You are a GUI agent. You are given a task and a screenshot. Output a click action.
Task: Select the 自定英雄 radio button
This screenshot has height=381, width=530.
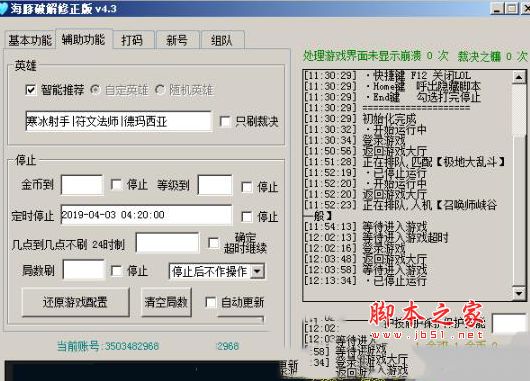(95, 90)
